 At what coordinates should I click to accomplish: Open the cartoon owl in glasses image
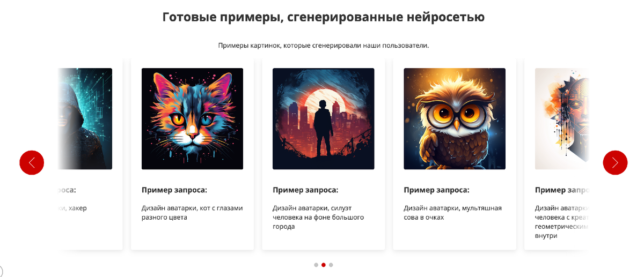pyautogui.click(x=455, y=118)
